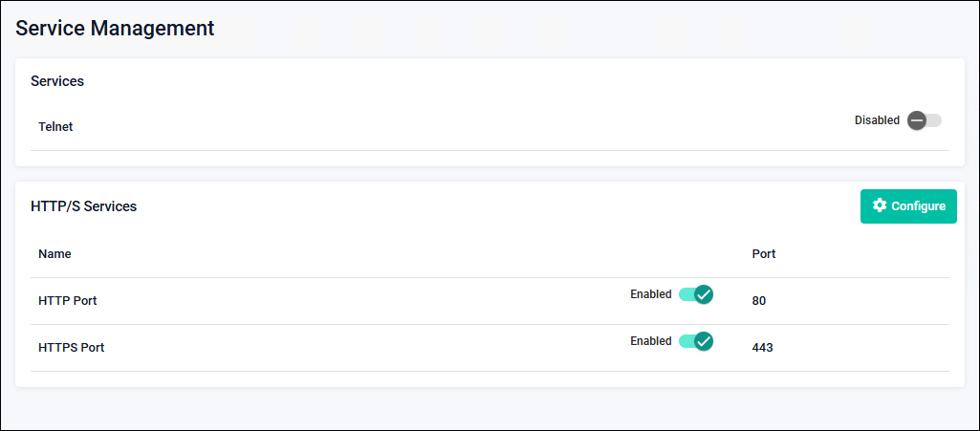Click the Configure button

point(908,206)
